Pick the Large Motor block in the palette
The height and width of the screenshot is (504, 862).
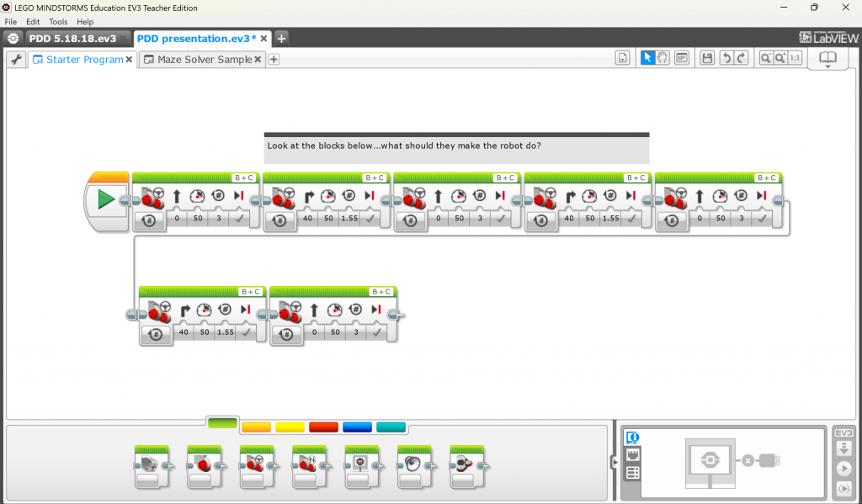pos(204,466)
